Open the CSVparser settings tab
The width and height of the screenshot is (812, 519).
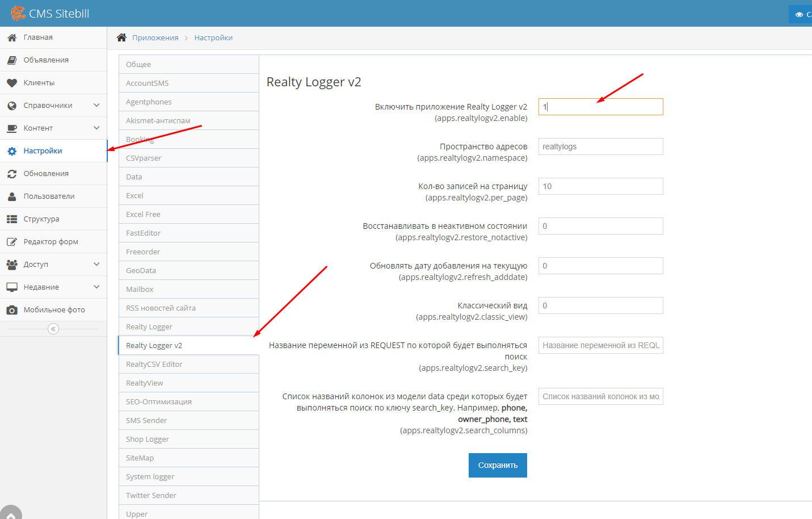pos(189,158)
